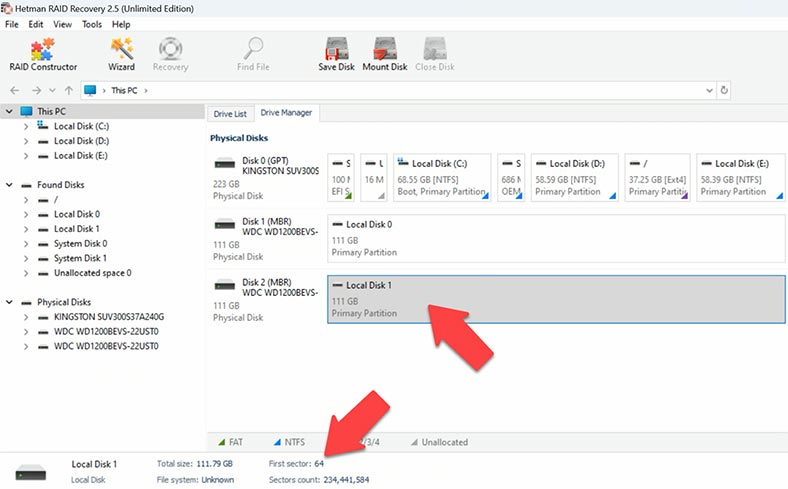
Task: Click the This PC monitor icon in address bar
Action: tap(90, 90)
